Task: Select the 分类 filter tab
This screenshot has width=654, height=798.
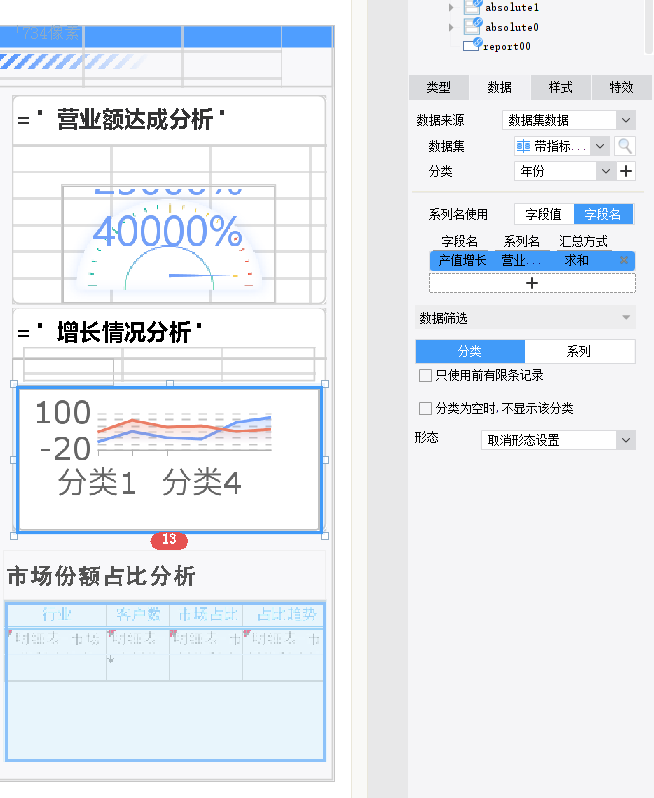Action: tap(470, 351)
